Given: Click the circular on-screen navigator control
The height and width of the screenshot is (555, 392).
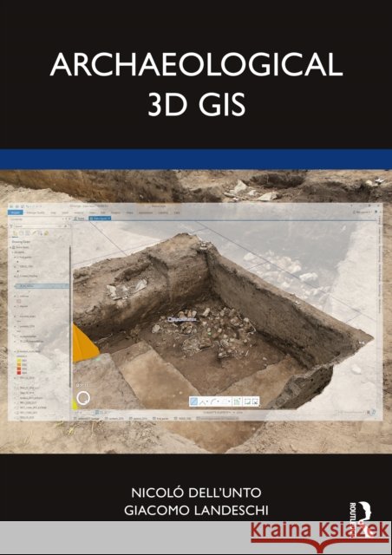Looking at the screenshot, I should point(83,398).
